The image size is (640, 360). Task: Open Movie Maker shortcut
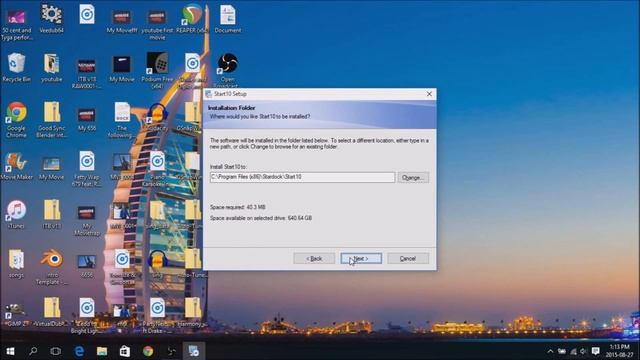(x=16, y=166)
